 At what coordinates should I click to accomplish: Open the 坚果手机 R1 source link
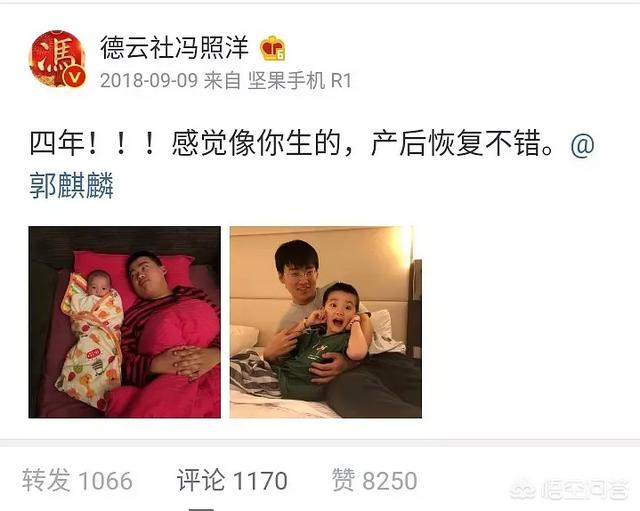(x=300, y=80)
